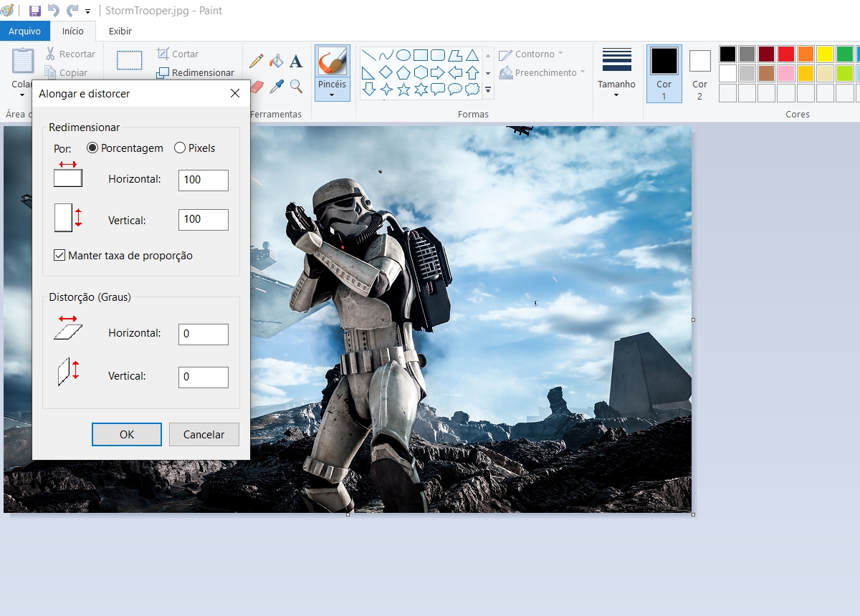860x616 pixels.
Task: Pick the rectangle shape
Action: pyautogui.click(x=421, y=55)
